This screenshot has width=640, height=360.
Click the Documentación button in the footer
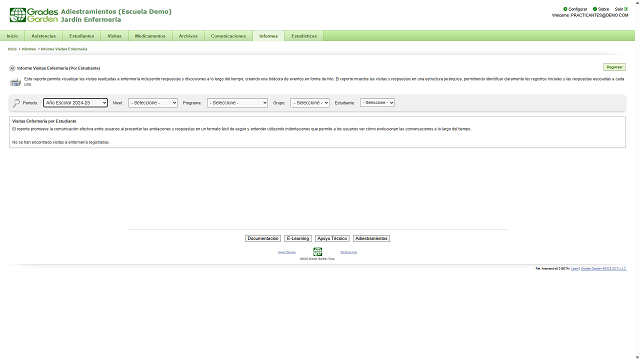coord(263,238)
